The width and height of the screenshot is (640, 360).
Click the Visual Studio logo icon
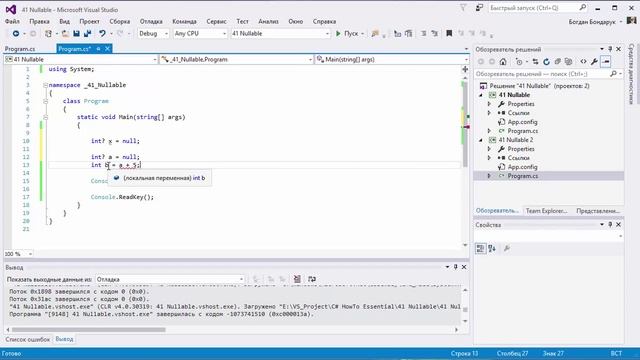pyautogui.click(x=11, y=9)
